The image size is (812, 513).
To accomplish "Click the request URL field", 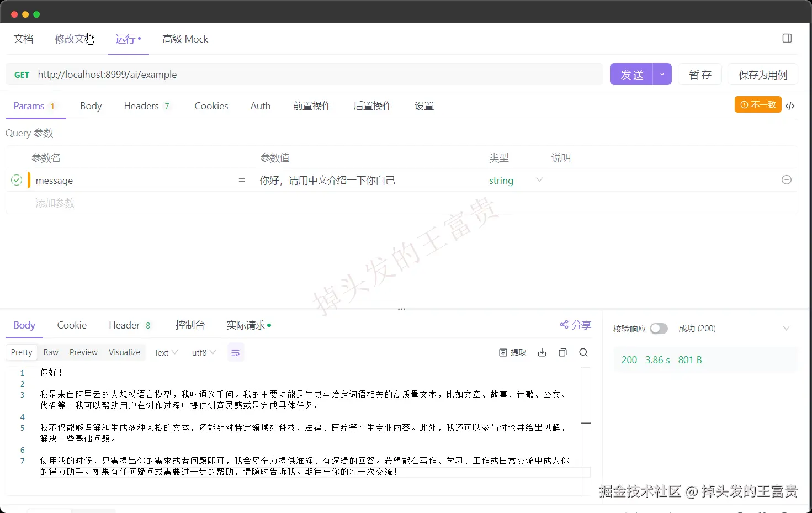I will [x=318, y=75].
